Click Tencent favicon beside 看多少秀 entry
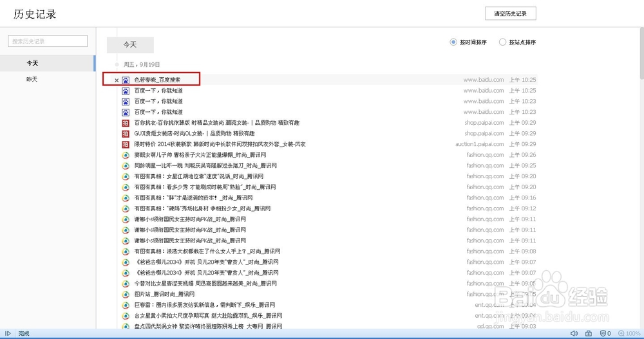 [126, 187]
